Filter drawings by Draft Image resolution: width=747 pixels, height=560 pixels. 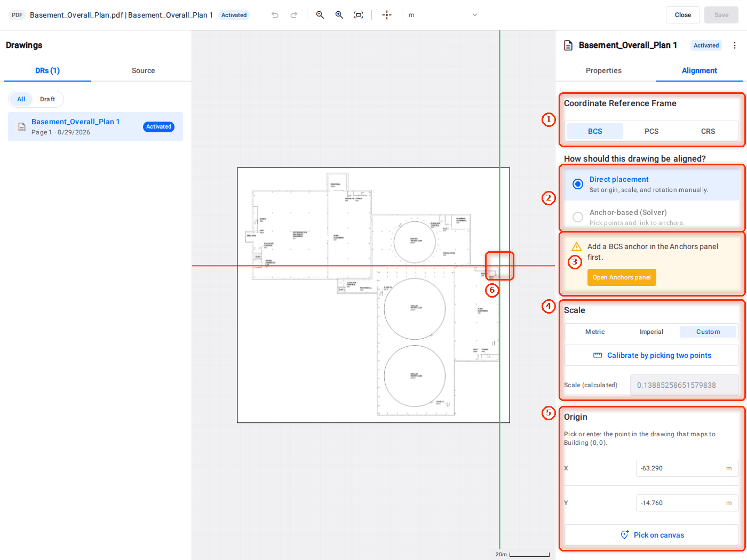(47, 99)
